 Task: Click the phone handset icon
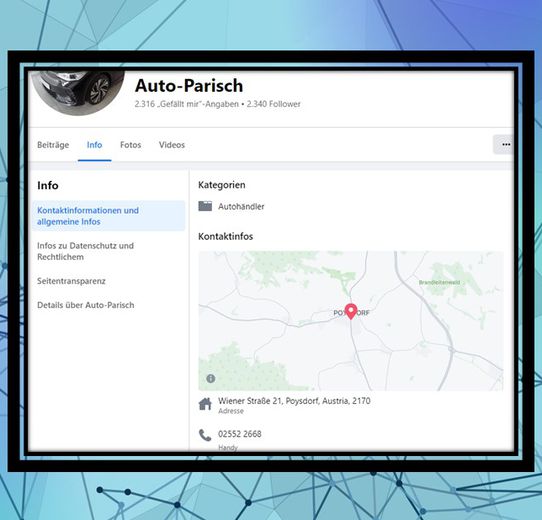tap(205, 435)
